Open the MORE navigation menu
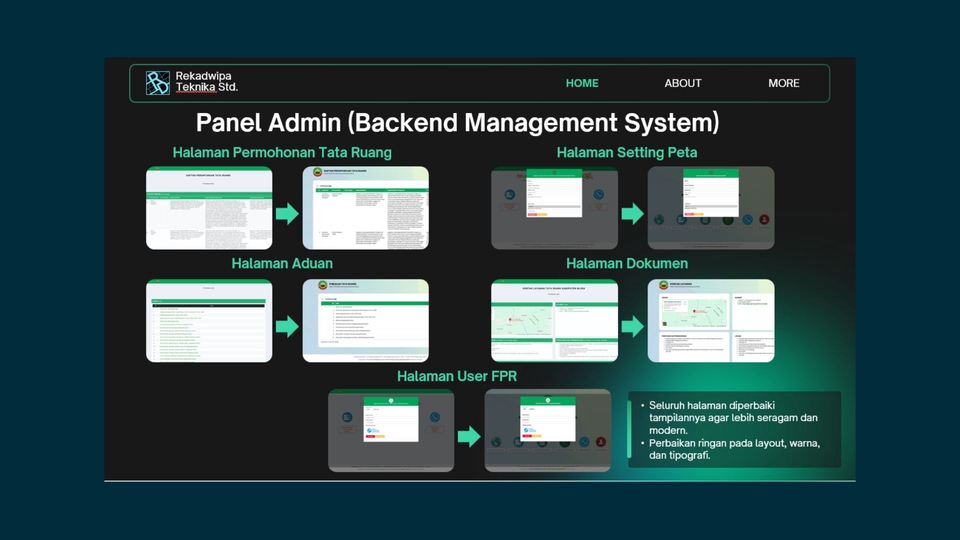Image resolution: width=960 pixels, height=540 pixels. click(784, 83)
